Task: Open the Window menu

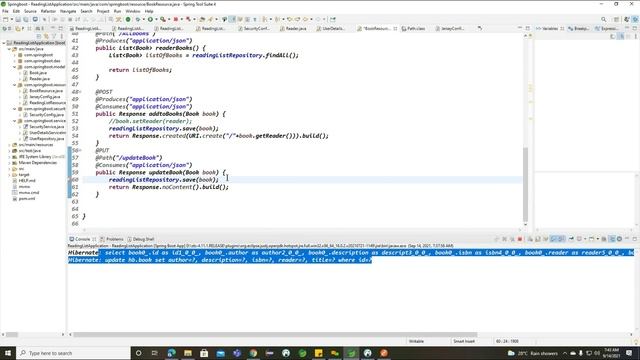Action: click(x=133, y=11)
